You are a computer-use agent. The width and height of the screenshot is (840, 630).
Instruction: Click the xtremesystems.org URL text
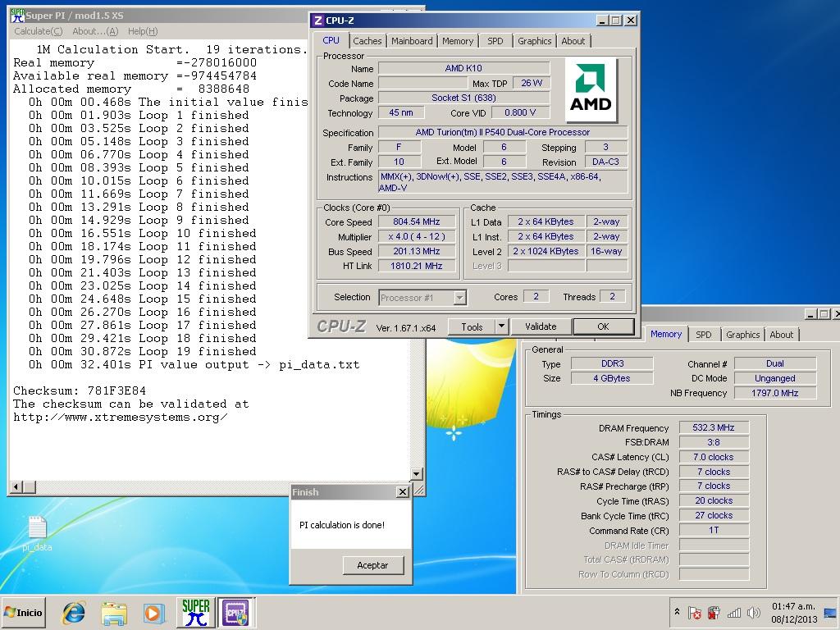120,418
